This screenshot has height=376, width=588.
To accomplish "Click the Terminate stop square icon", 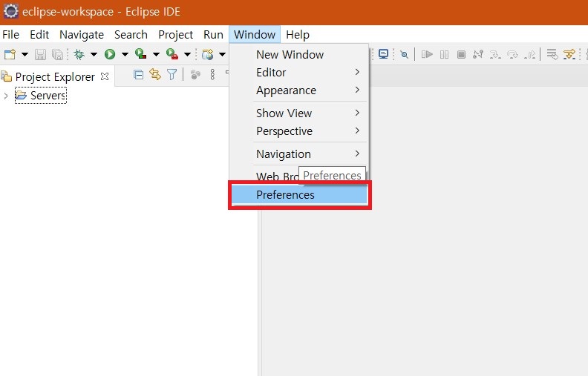I will coord(461,54).
